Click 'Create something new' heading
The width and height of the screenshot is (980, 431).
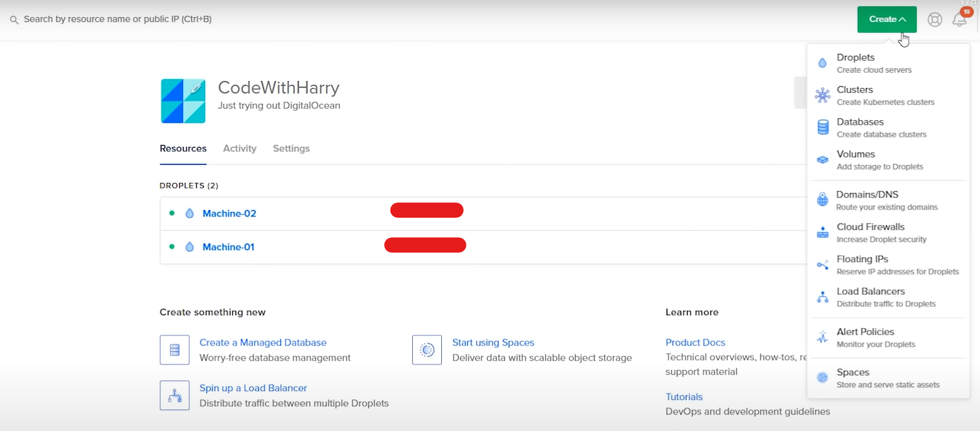[x=213, y=313]
